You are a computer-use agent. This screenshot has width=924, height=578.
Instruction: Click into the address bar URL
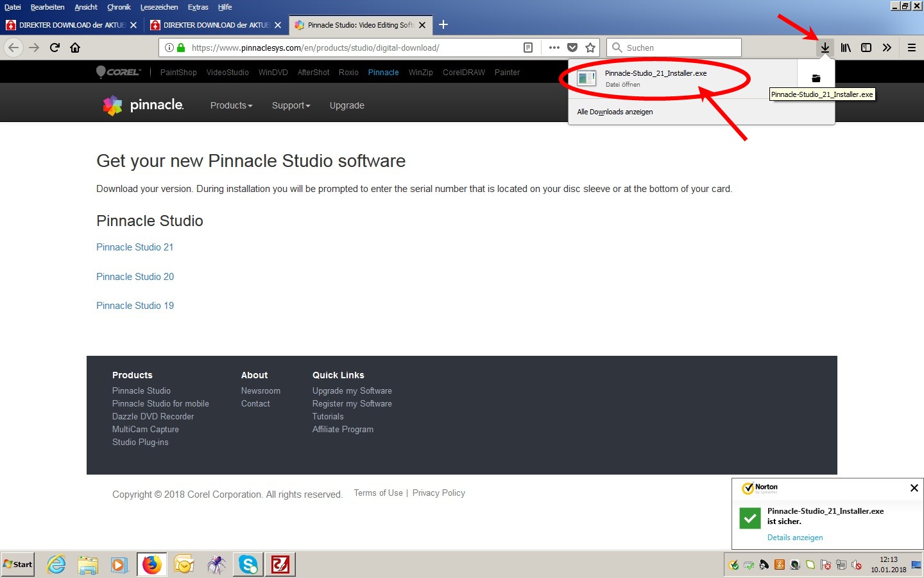coord(316,48)
